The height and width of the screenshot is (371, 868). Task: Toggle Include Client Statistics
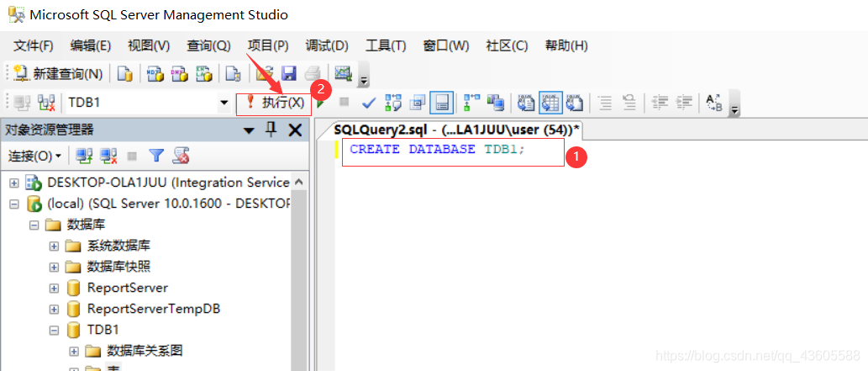pos(496,103)
